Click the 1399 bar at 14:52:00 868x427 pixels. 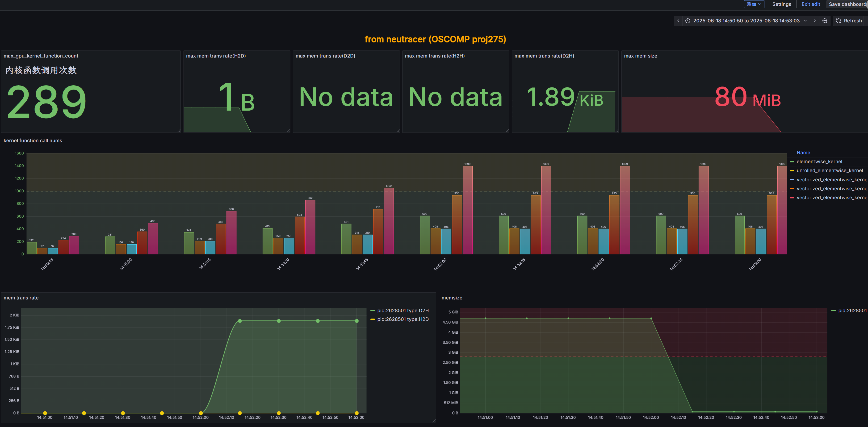[467, 209]
